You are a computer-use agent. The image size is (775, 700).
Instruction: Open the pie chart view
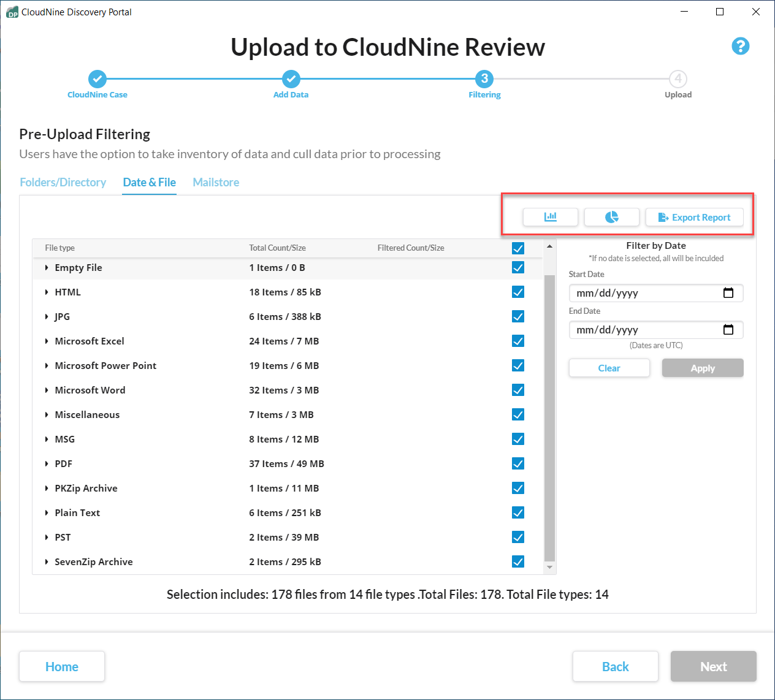[611, 217]
